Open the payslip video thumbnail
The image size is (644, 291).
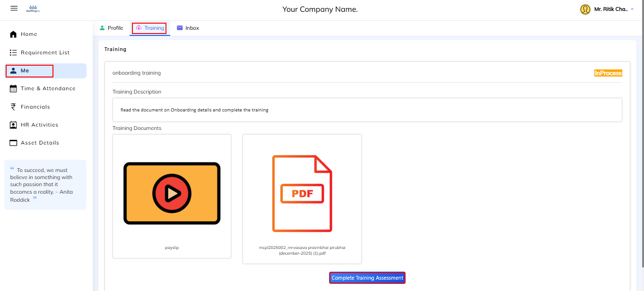pyautogui.click(x=172, y=193)
